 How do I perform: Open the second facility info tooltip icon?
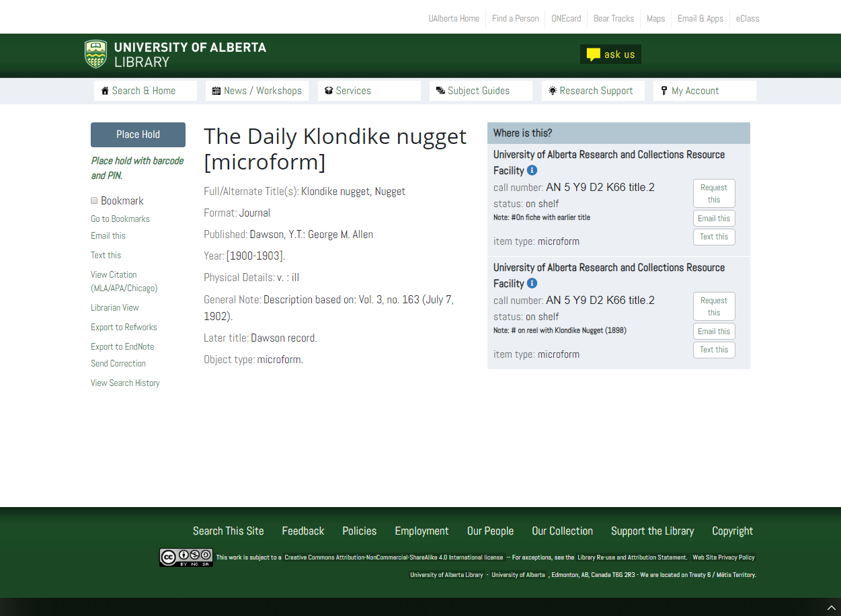tap(532, 283)
